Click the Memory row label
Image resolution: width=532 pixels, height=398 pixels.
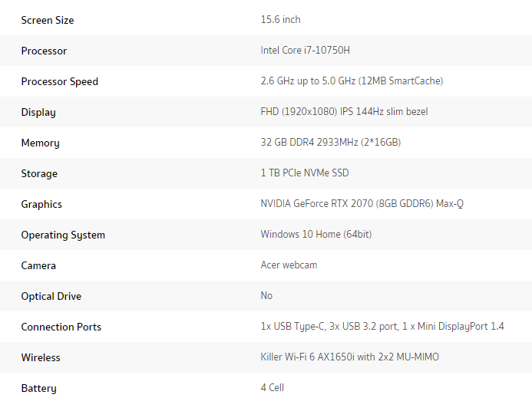41,143
